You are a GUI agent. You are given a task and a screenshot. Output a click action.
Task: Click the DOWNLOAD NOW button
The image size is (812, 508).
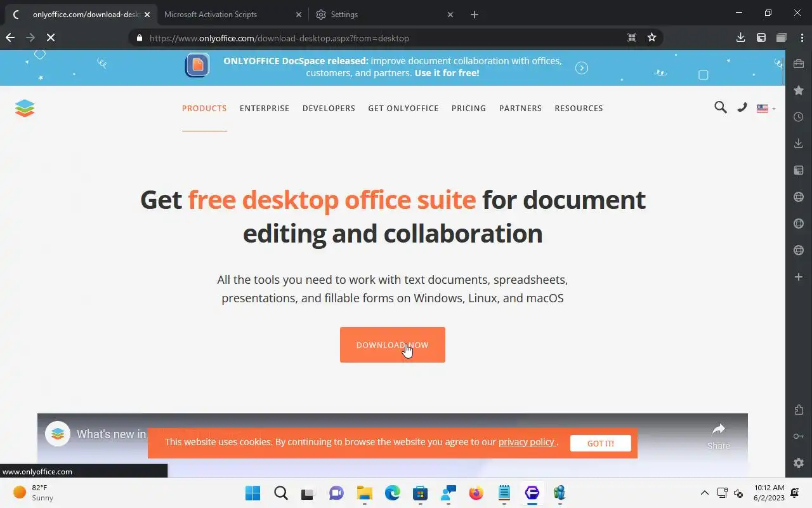(x=393, y=345)
